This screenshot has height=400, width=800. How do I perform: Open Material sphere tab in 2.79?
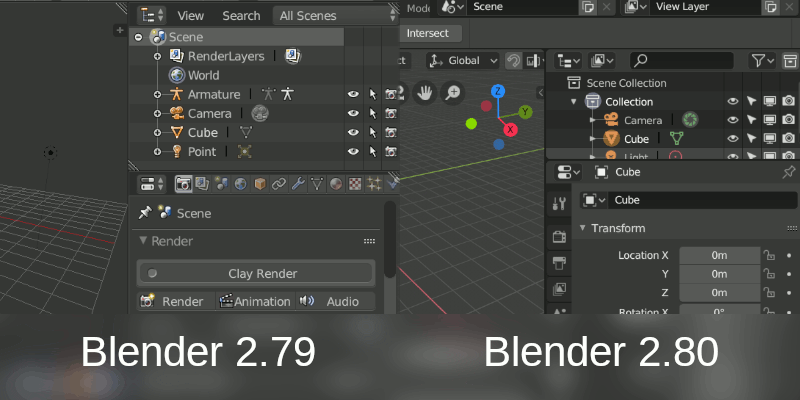click(336, 184)
